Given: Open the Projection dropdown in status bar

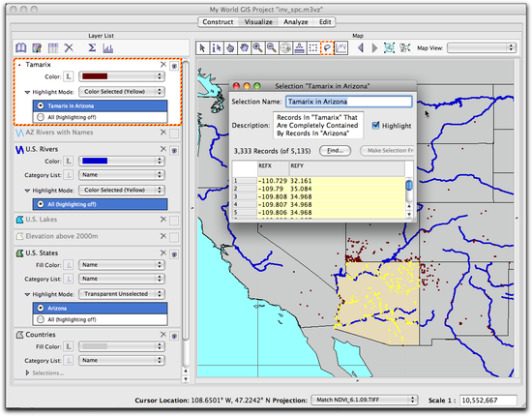Looking at the screenshot, I should click(365, 401).
